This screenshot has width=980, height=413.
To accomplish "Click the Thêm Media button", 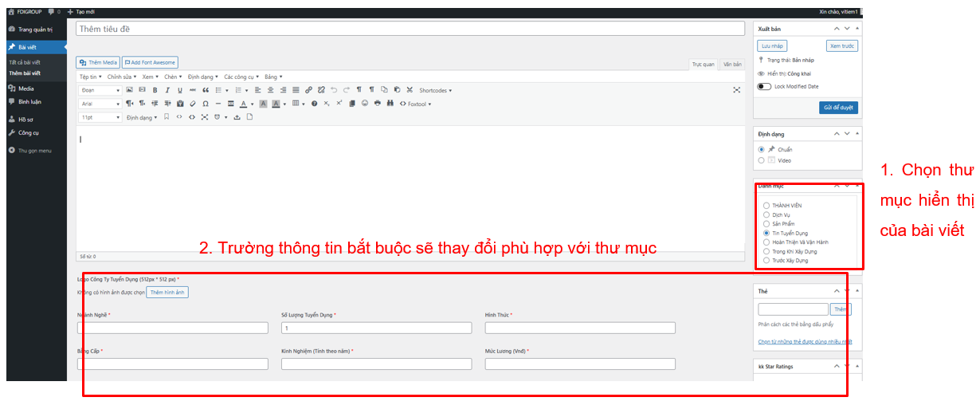I will tap(98, 62).
